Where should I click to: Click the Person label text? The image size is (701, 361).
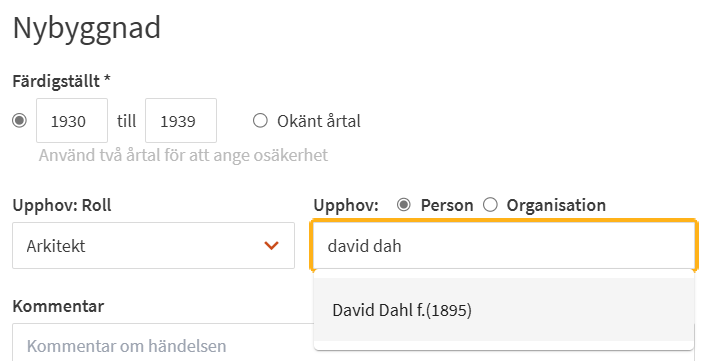point(447,205)
